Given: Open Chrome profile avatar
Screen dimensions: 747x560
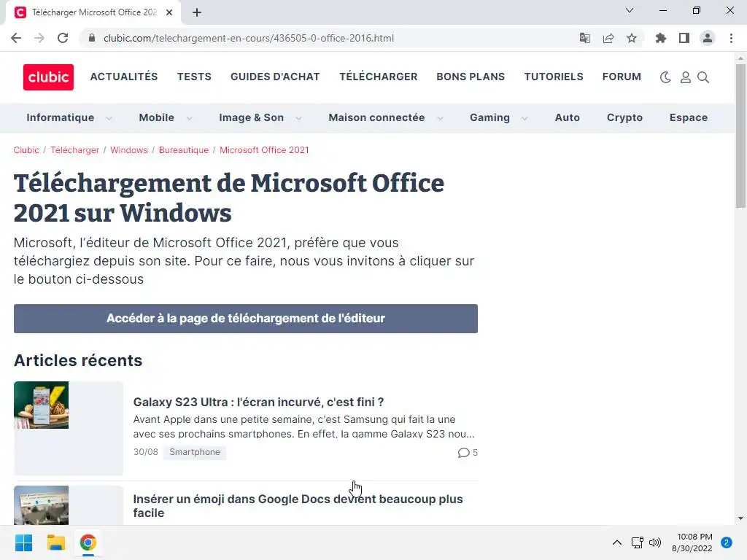Looking at the screenshot, I should tap(708, 38).
